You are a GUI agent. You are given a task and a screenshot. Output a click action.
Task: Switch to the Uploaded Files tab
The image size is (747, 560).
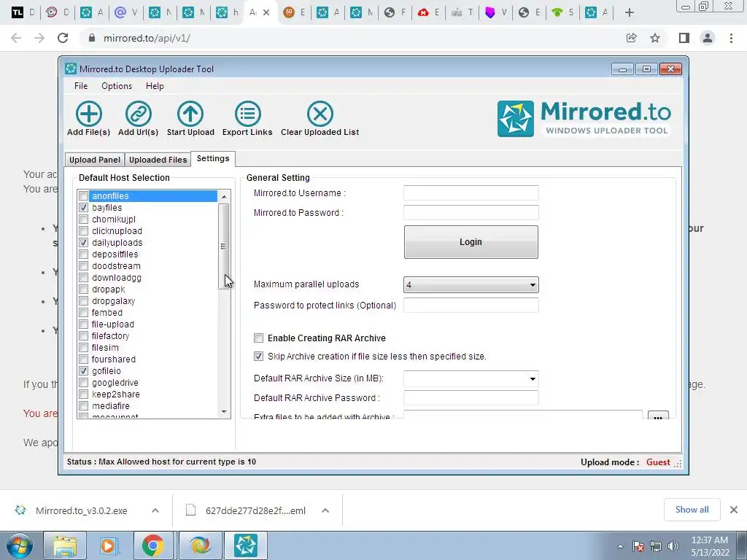tap(158, 160)
